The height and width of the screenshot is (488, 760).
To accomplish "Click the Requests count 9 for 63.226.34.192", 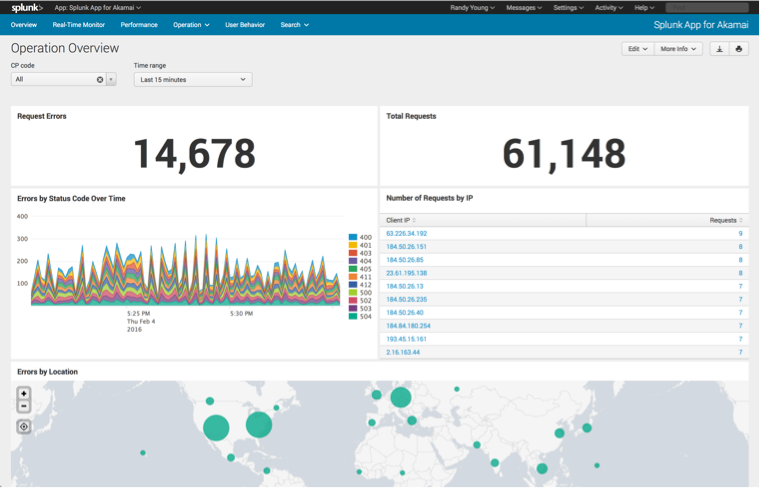I will coord(740,234).
